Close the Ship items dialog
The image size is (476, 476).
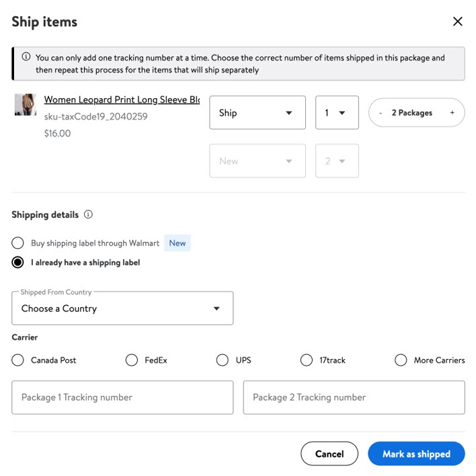pos(458,22)
